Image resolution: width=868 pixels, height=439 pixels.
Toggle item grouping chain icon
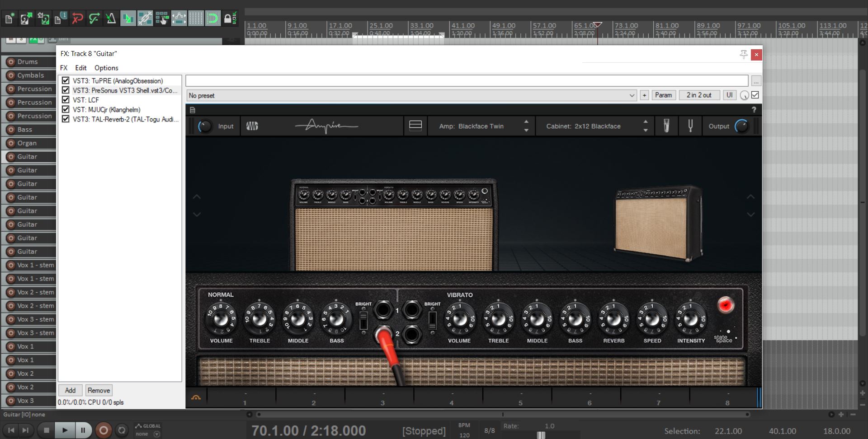tap(145, 19)
